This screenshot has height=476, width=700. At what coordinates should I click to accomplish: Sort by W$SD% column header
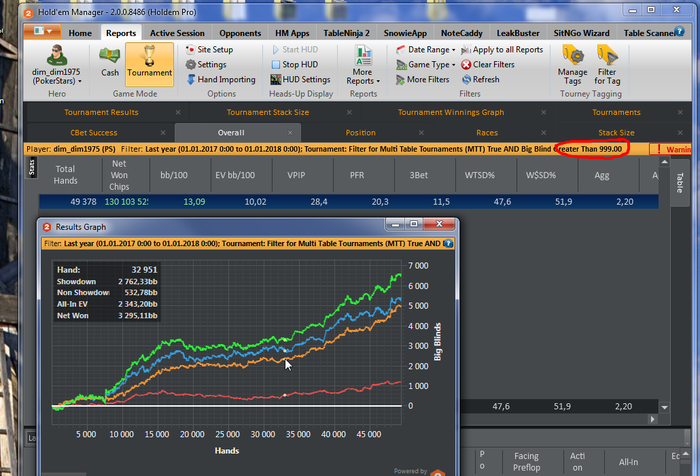point(541,175)
